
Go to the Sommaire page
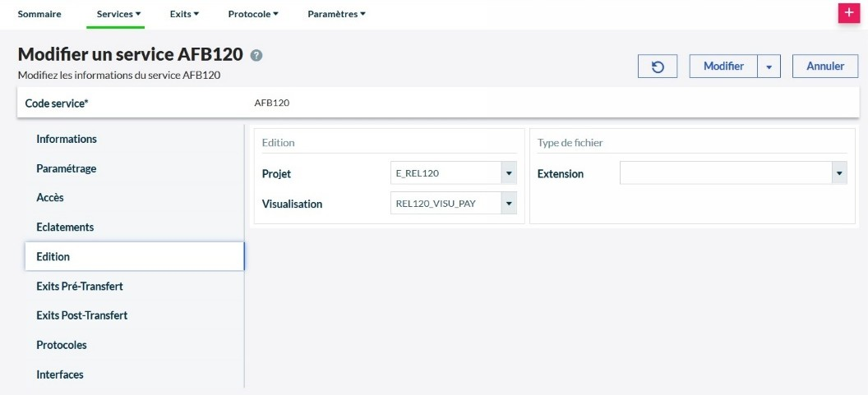point(39,14)
